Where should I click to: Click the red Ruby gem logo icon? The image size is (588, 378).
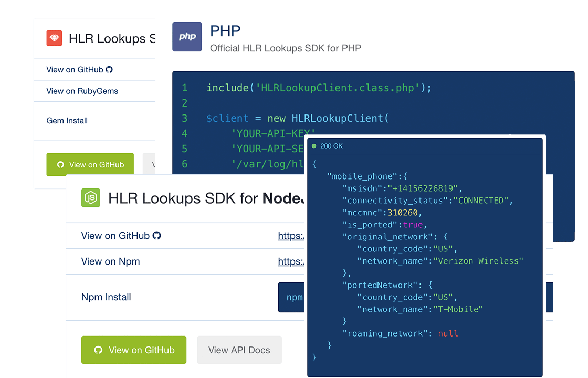[55, 38]
